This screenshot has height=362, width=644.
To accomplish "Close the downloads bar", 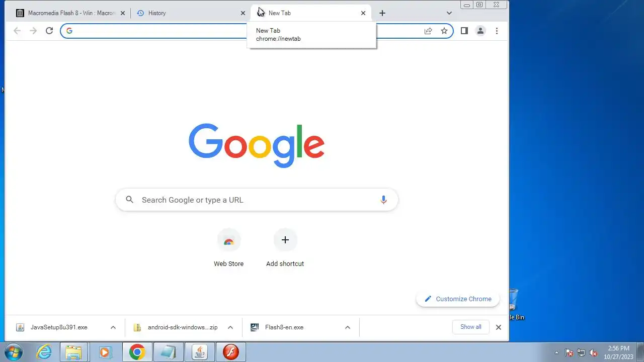I will 498,327.
